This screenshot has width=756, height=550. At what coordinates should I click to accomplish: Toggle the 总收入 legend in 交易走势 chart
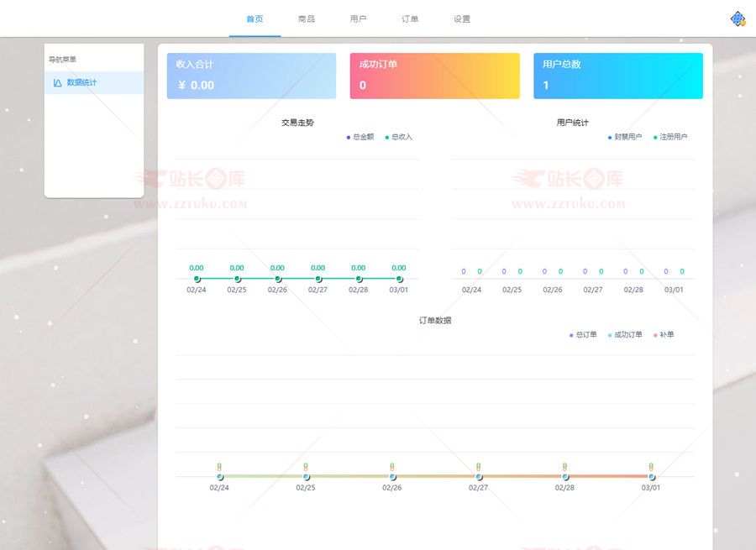click(x=399, y=137)
